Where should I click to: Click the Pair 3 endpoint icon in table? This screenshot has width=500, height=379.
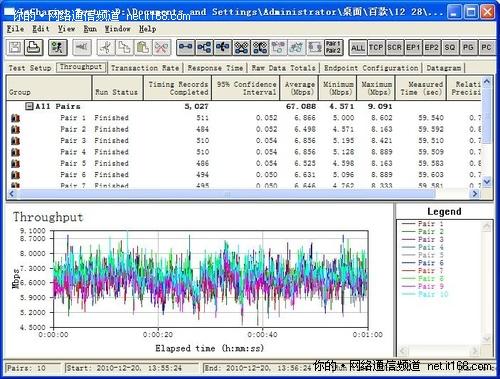(15, 141)
